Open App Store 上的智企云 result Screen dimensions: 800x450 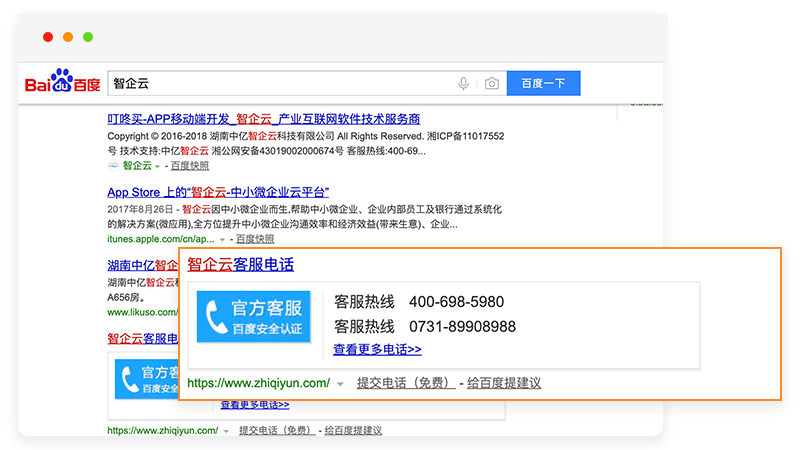[x=218, y=192]
